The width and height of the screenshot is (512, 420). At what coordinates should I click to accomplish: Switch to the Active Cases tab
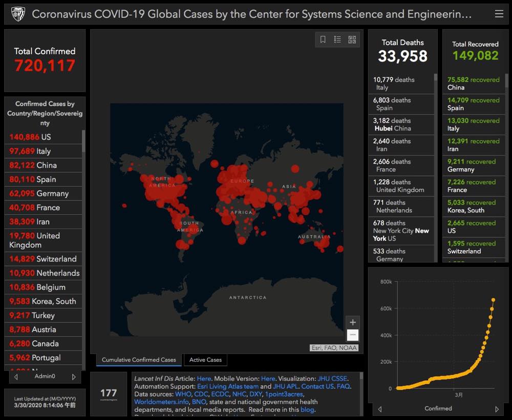point(205,360)
